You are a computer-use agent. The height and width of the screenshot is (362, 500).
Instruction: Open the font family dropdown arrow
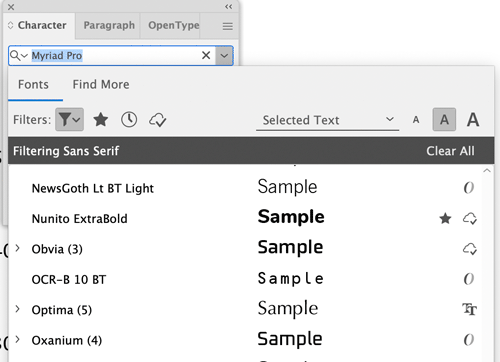[224, 55]
